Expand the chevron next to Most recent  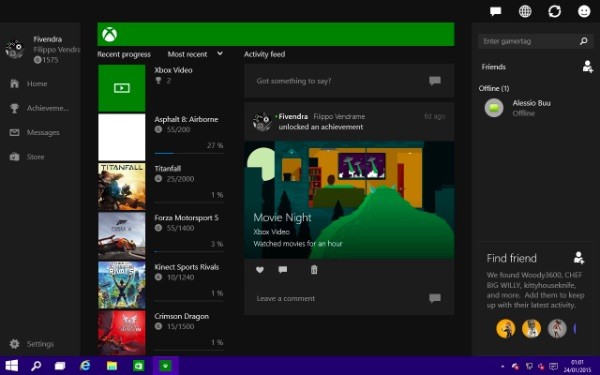pos(220,54)
